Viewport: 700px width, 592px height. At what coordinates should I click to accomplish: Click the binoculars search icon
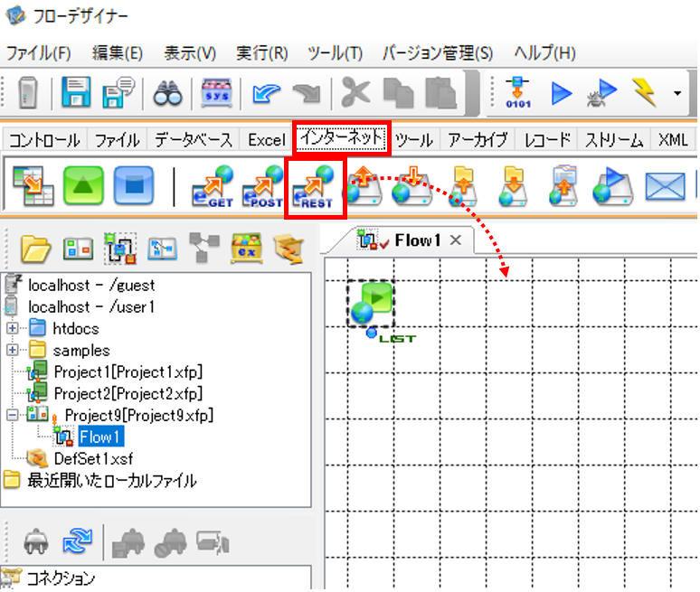(167, 93)
